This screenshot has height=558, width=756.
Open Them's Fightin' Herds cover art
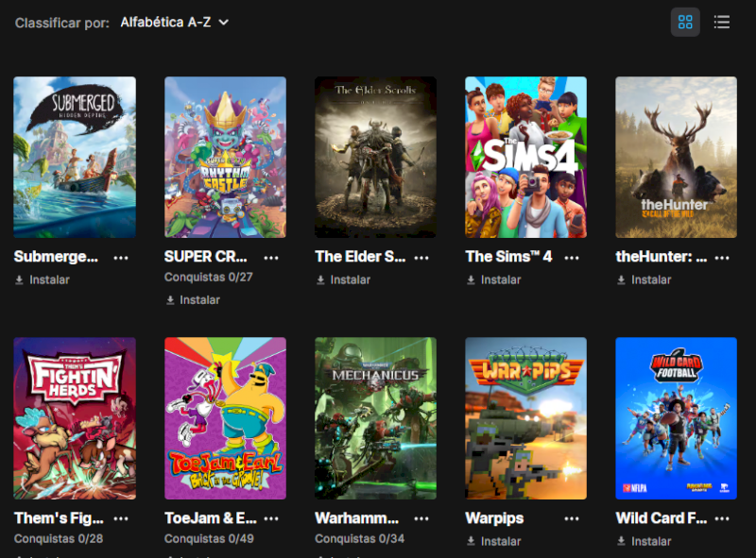pyautogui.click(x=75, y=418)
